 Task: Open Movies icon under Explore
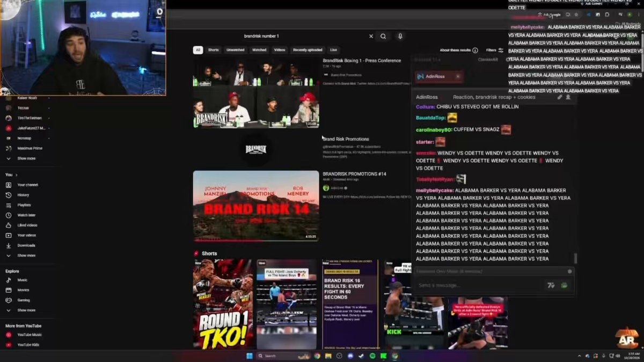coord(9,290)
